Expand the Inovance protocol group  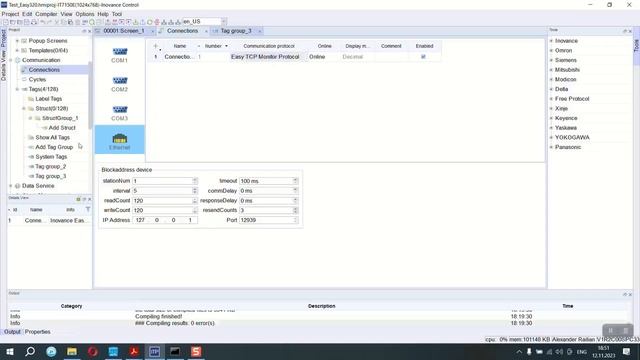[x=551, y=41]
